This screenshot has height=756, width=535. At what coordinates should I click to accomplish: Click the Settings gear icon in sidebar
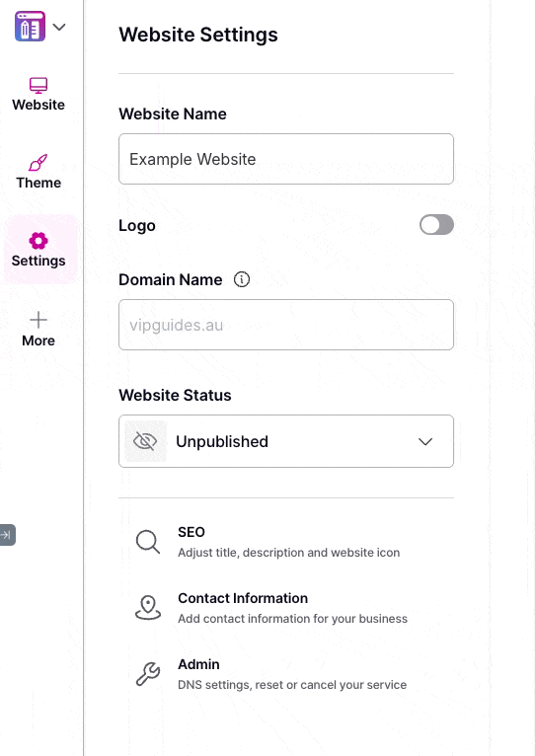tap(38, 241)
